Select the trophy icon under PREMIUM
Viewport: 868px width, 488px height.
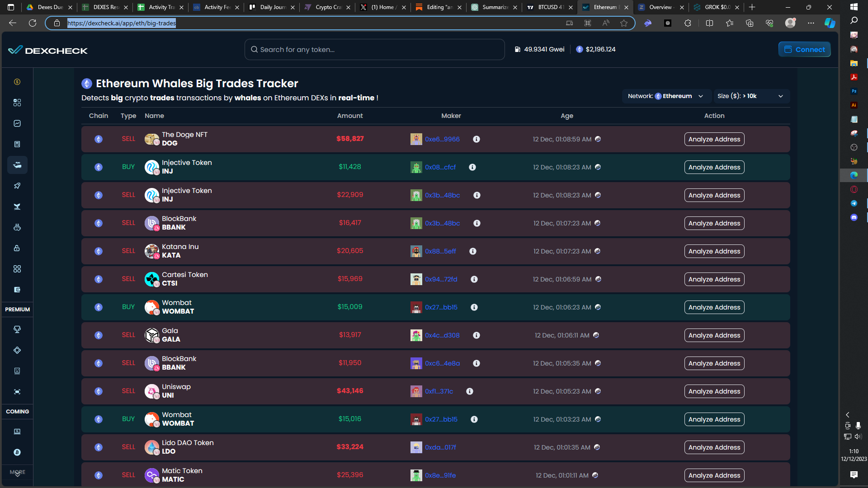pyautogui.click(x=17, y=329)
